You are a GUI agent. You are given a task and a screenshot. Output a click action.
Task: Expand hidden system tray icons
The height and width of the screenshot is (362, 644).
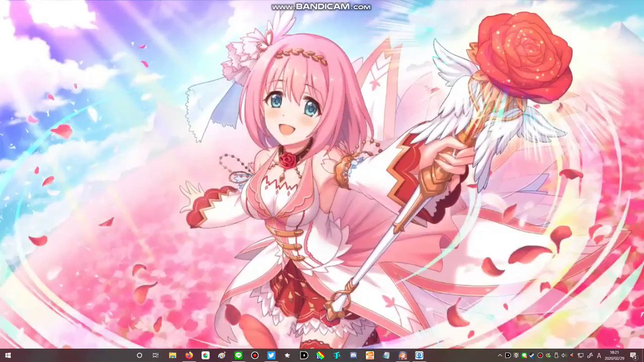point(500,355)
